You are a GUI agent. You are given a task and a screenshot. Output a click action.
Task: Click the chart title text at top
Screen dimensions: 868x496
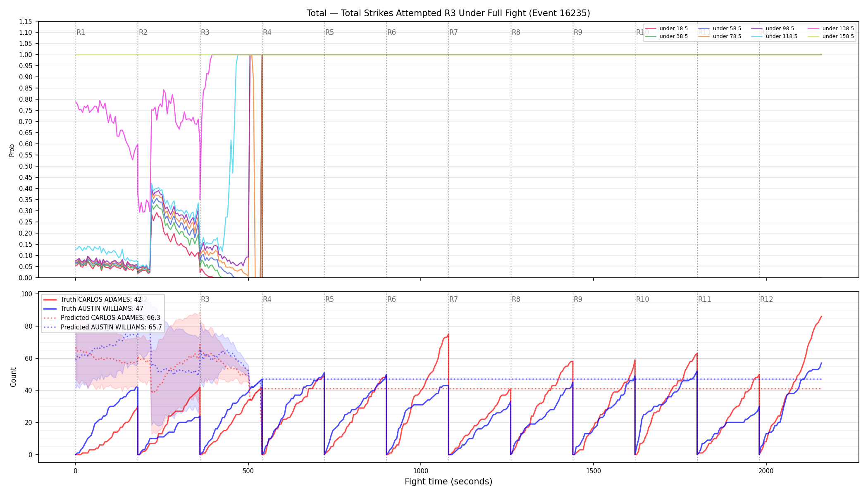pyautogui.click(x=448, y=13)
